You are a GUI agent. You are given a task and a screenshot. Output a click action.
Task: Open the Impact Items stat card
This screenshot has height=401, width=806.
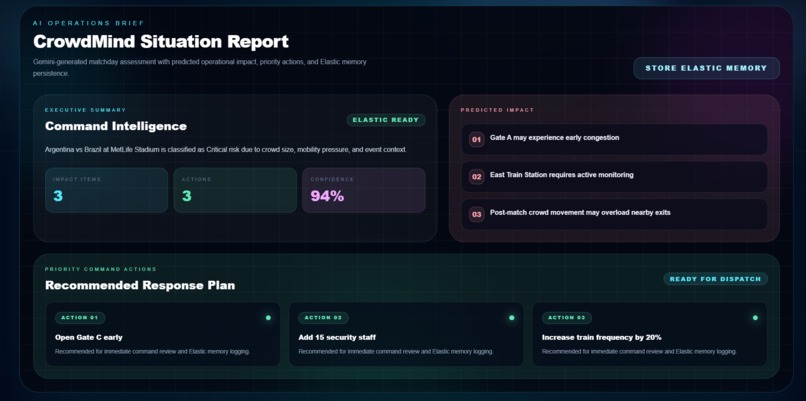[106, 190]
